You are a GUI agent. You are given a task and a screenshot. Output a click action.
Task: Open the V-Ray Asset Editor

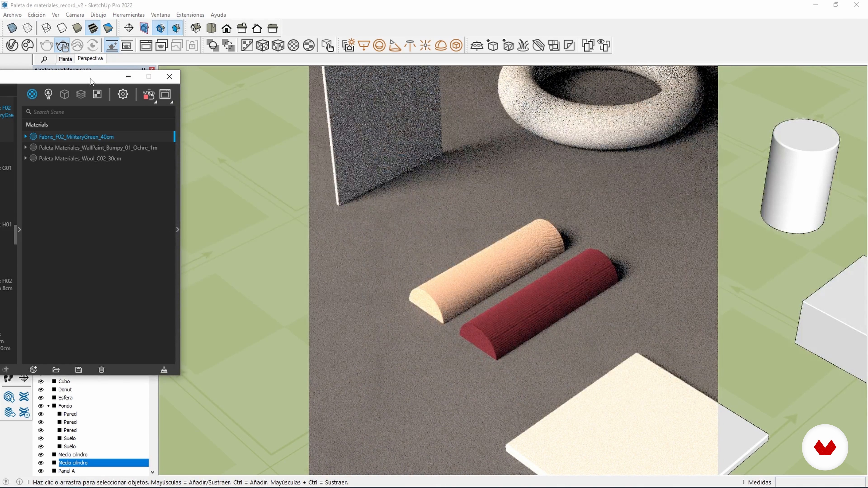pos(12,45)
